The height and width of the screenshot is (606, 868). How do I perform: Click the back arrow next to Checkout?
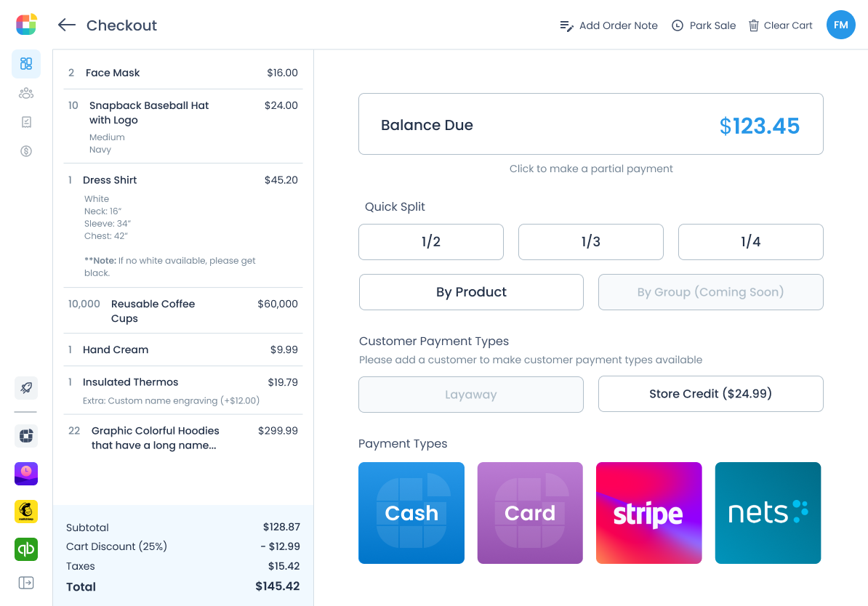point(66,25)
